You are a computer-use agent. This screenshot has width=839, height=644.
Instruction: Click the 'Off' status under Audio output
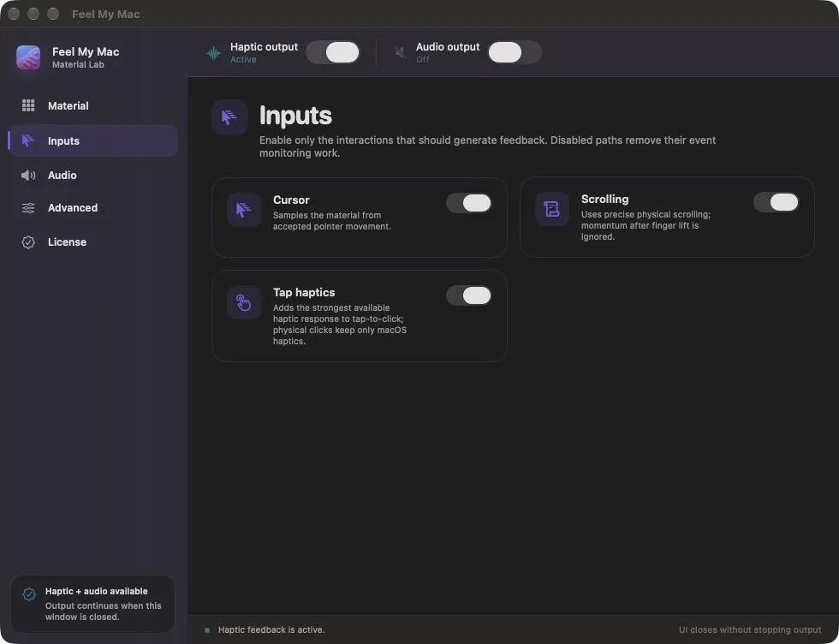coord(422,59)
